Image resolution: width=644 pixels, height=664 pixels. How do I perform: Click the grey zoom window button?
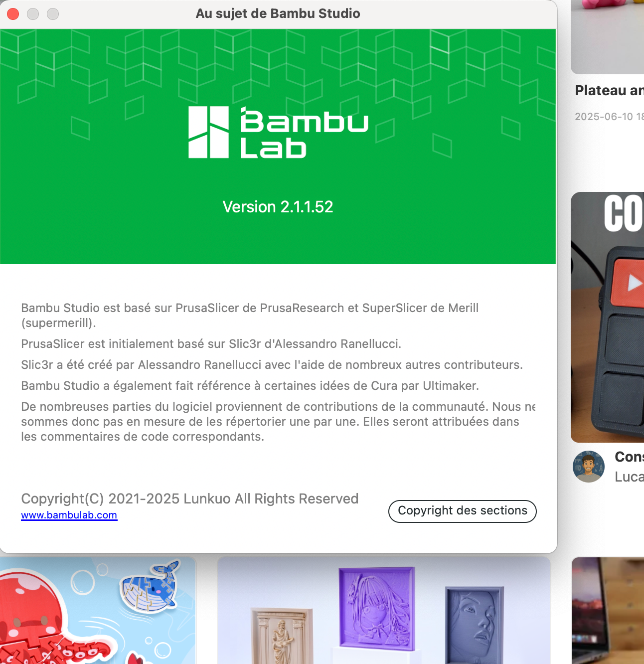pyautogui.click(x=53, y=14)
